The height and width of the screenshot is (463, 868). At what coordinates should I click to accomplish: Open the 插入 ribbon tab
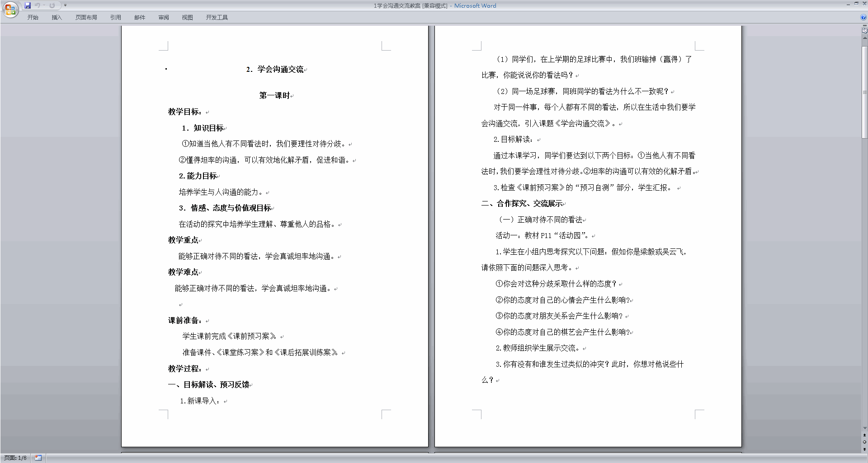[x=57, y=18]
